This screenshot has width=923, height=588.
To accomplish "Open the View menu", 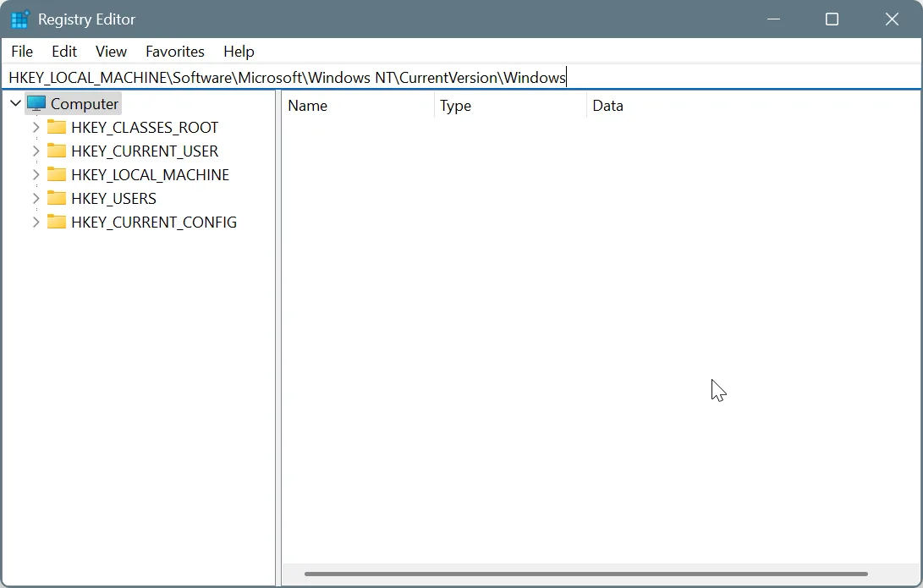I will [111, 52].
